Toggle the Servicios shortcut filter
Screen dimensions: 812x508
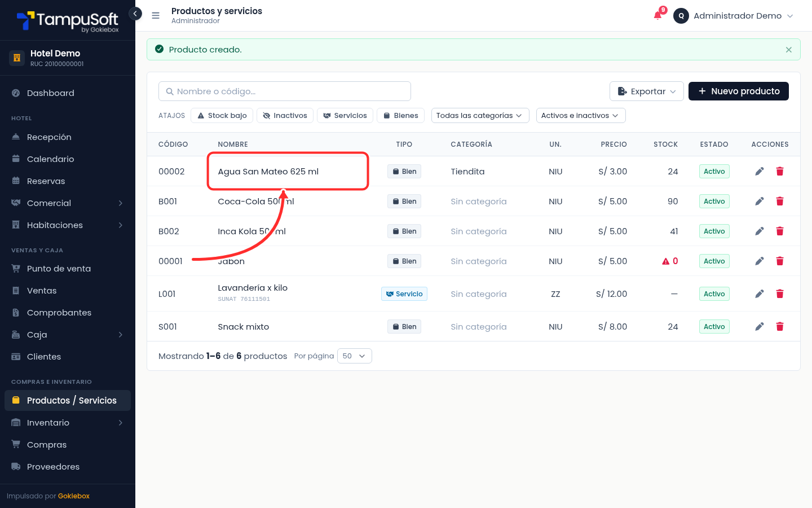[345, 116]
